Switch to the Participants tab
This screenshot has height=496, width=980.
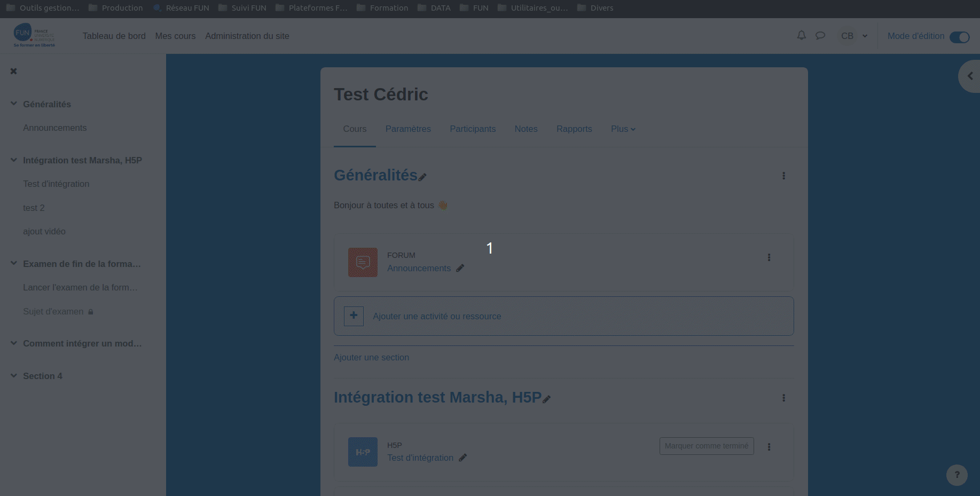tap(472, 129)
